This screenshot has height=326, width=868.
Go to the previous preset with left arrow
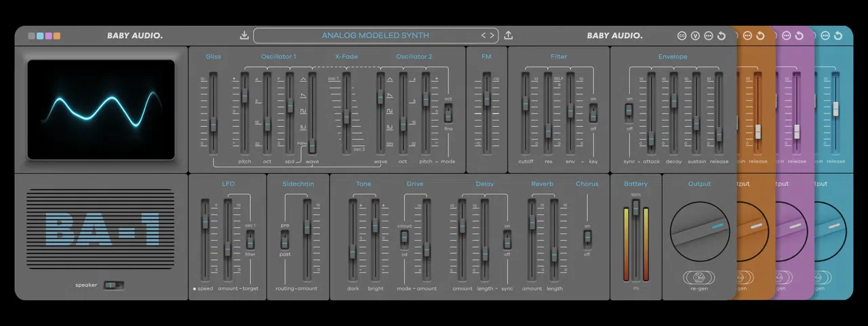coord(484,35)
